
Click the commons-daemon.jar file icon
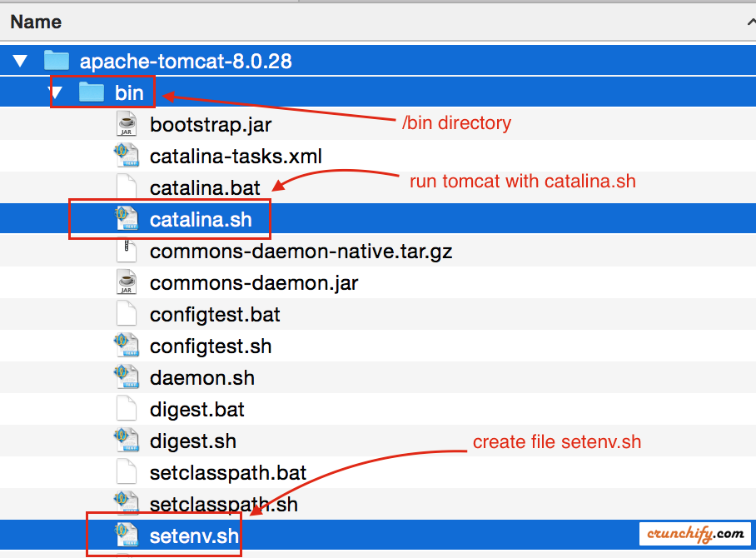click(x=126, y=283)
